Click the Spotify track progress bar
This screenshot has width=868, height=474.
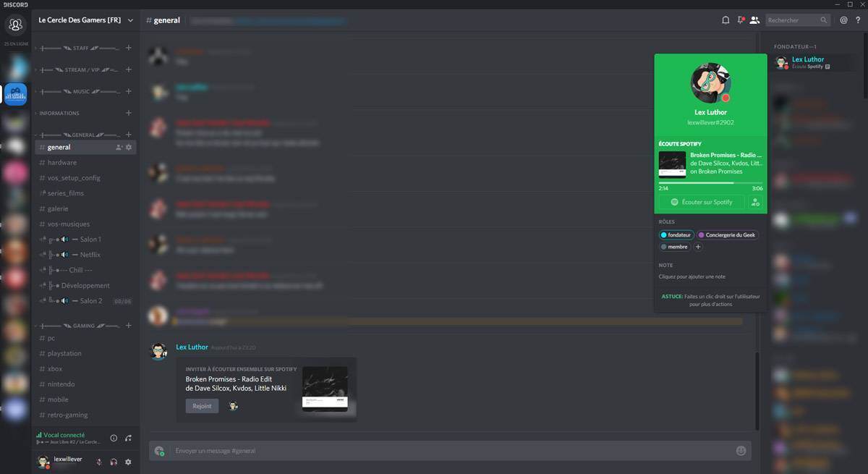point(710,183)
